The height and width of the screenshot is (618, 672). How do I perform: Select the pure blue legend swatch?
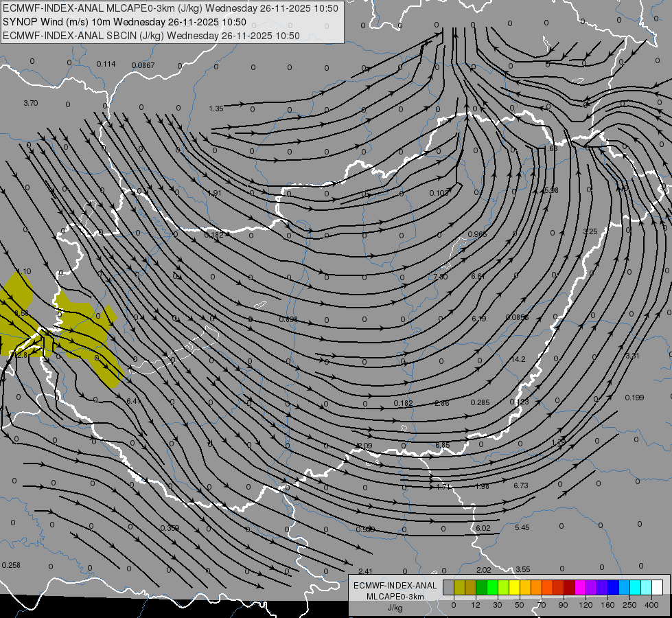(x=613, y=587)
